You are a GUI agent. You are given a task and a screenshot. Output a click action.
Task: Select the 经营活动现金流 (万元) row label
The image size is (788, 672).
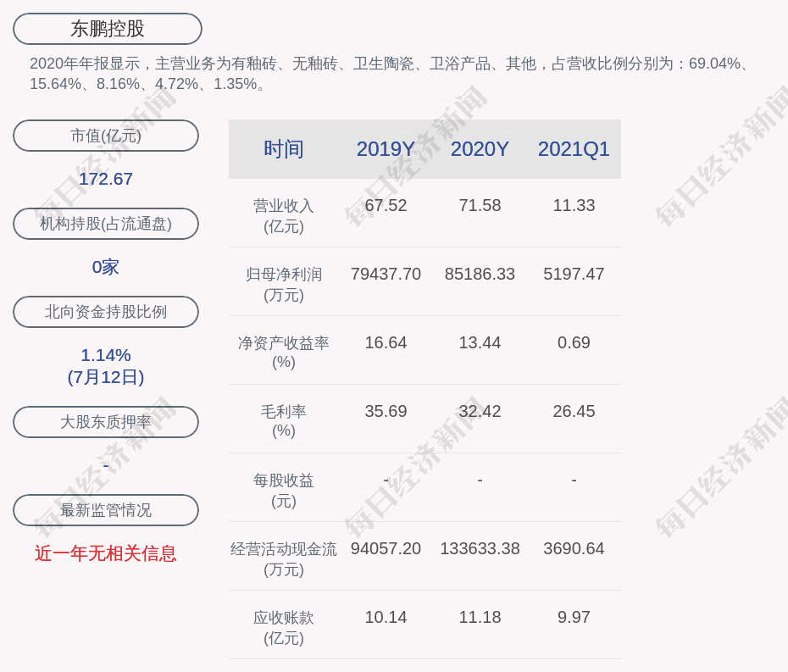[284, 559]
